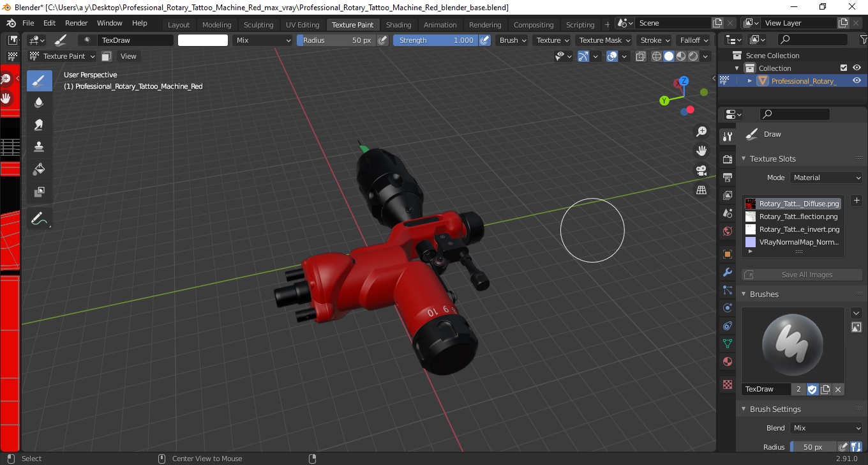The width and height of the screenshot is (868, 465).
Task: Open Modifiers wrench properties tab
Action: (x=727, y=272)
